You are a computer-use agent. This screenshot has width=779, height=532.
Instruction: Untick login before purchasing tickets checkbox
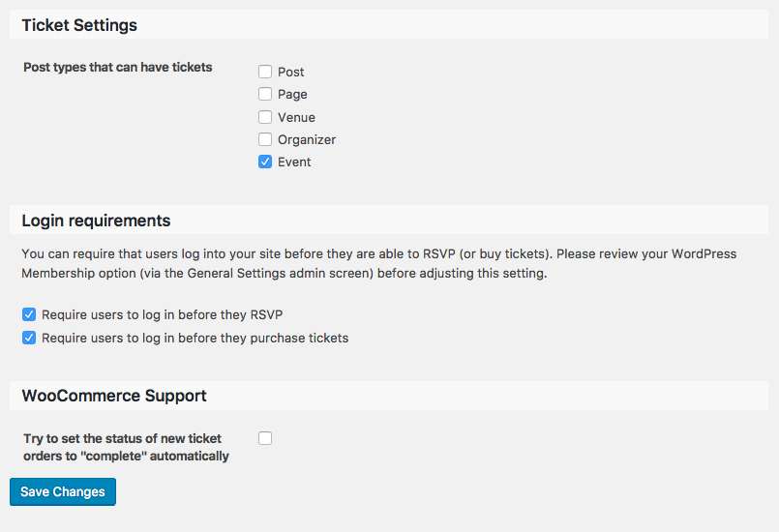[29, 338]
